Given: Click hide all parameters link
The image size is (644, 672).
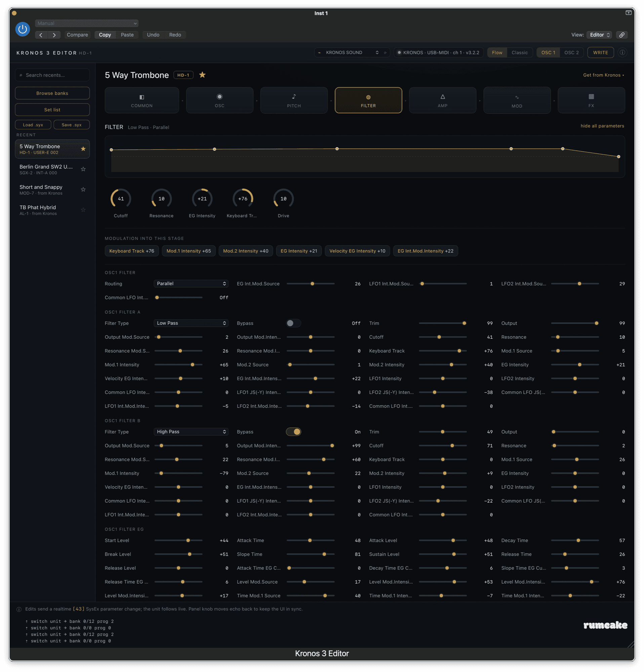Looking at the screenshot, I should tap(602, 126).
